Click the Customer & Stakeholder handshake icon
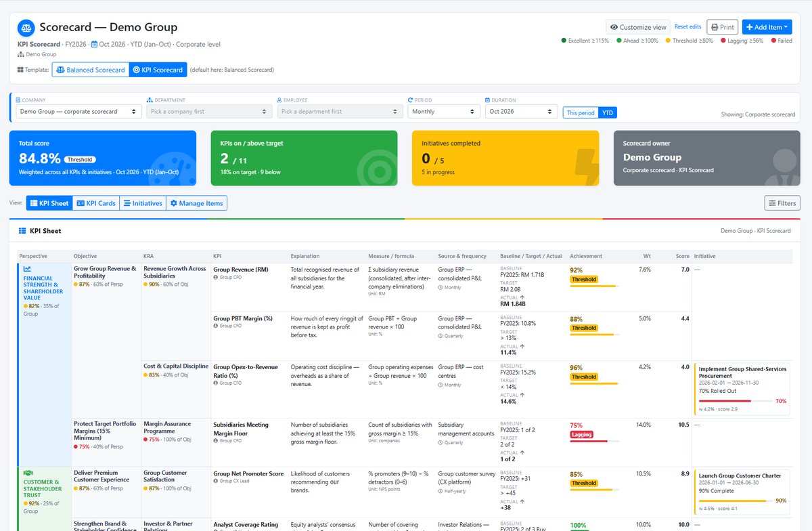812x531 pixels. 28,473
